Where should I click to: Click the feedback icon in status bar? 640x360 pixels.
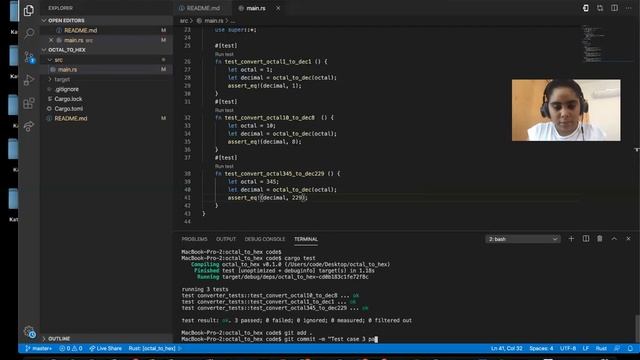click(x=617, y=349)
